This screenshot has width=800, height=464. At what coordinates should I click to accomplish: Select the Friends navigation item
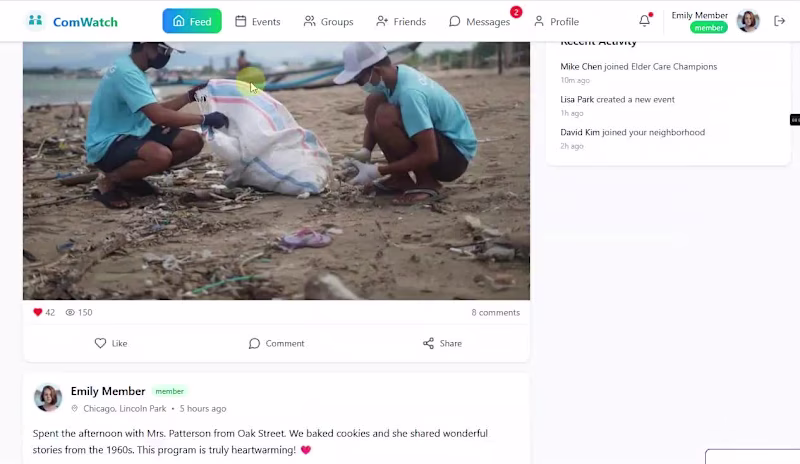[401, 21]
